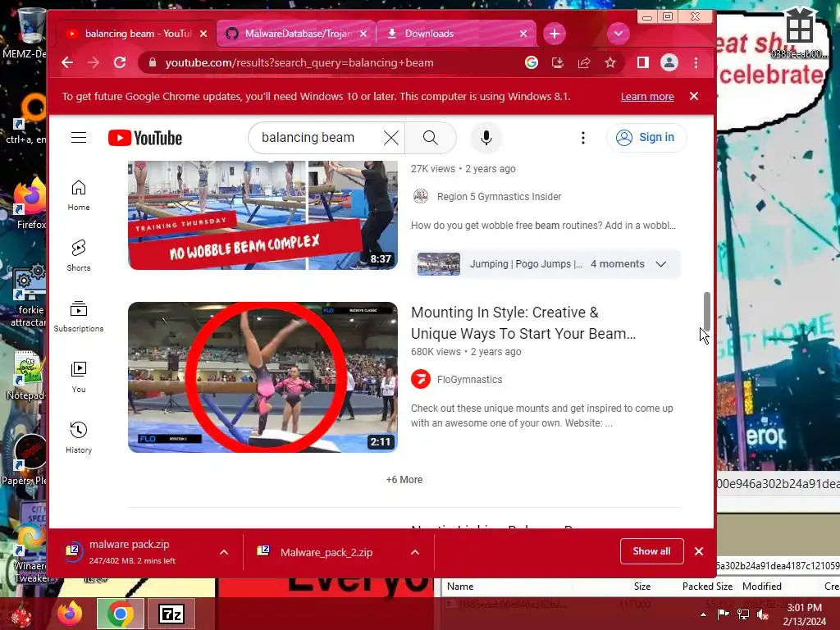The height and width of the screenshot is (630, 840).
Task: Open YouTube settings three-dot menu
Action: 583,138
